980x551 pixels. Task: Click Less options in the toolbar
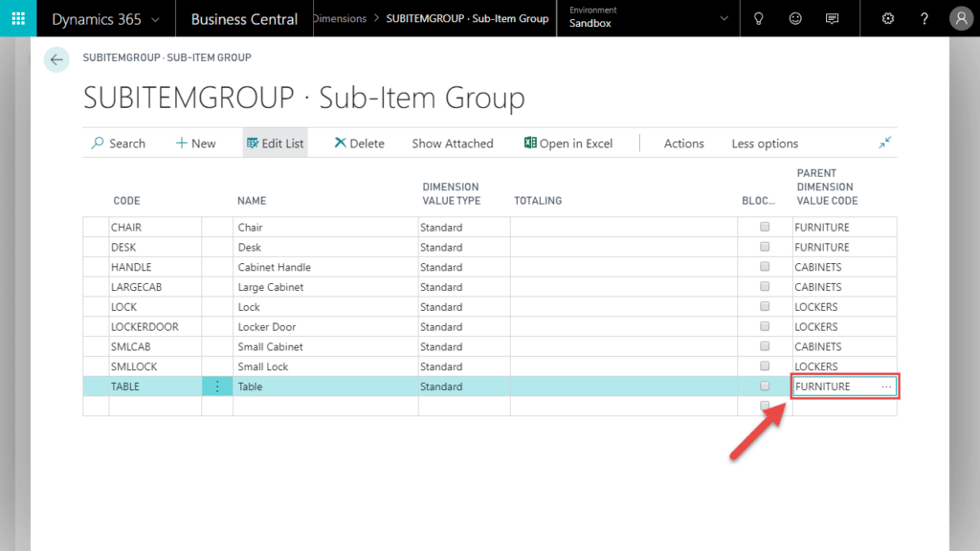765,143
